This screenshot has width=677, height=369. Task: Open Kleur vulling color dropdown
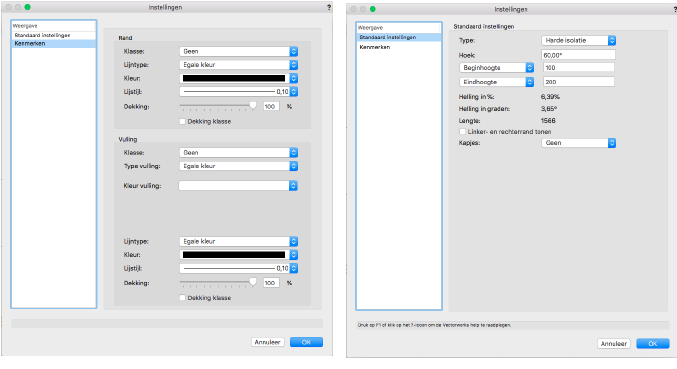238,186
